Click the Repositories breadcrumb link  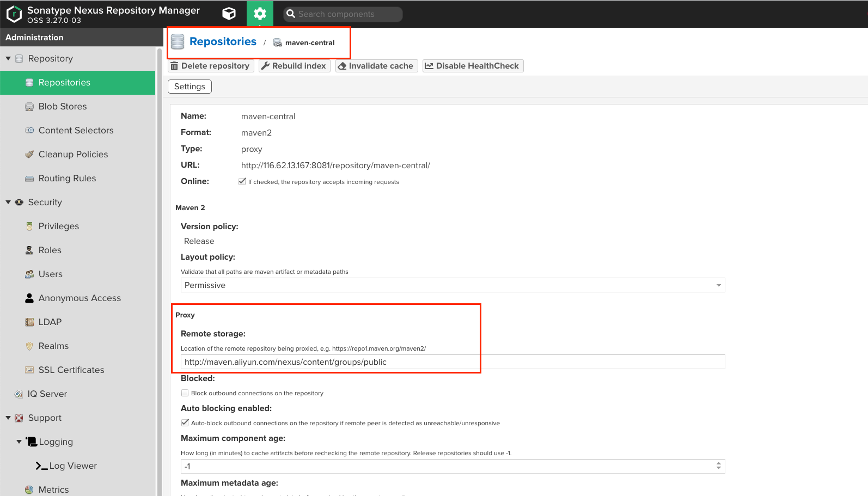[223, 41]
